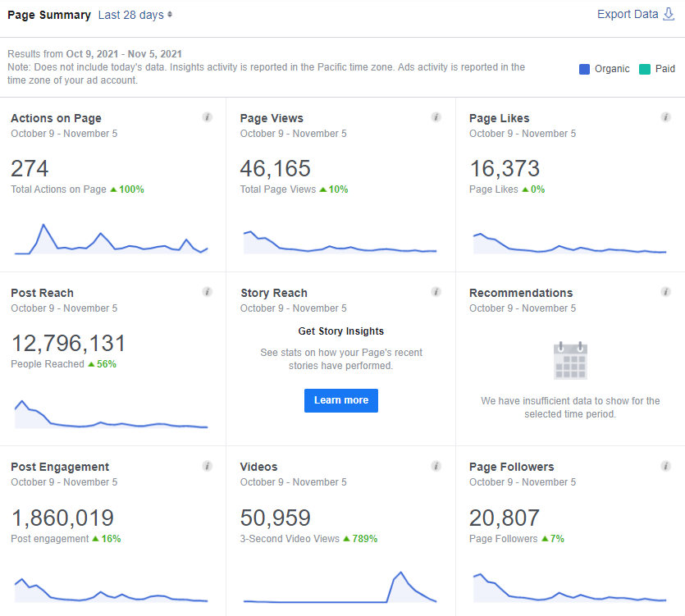Image resolution: width=685 pixels, height=616 pixels.
Task: Open the Actions on Page line chart
Action: [111, 239]
